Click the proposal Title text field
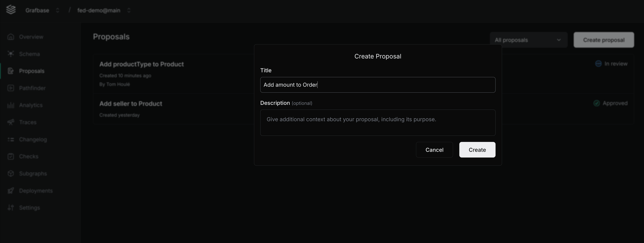Viewport: 644px width, 243px height. (378, 85)
